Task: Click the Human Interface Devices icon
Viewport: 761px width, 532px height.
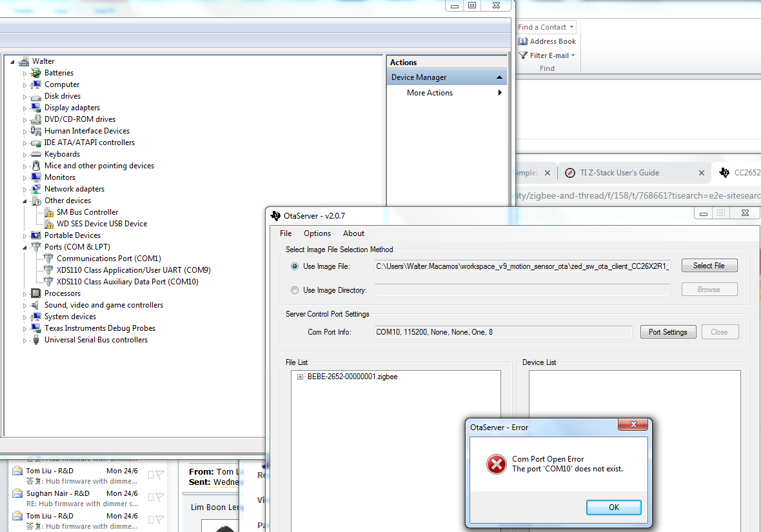Action: tap(35, 131)
